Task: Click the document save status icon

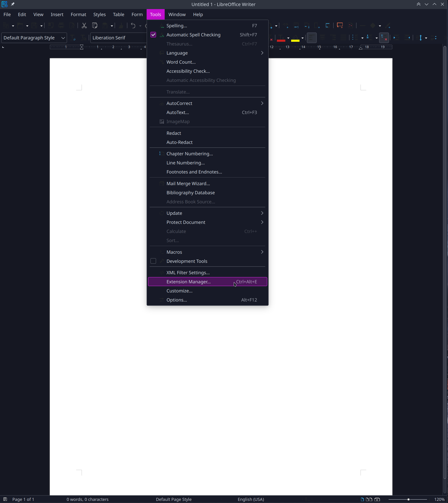Action: 5,500
